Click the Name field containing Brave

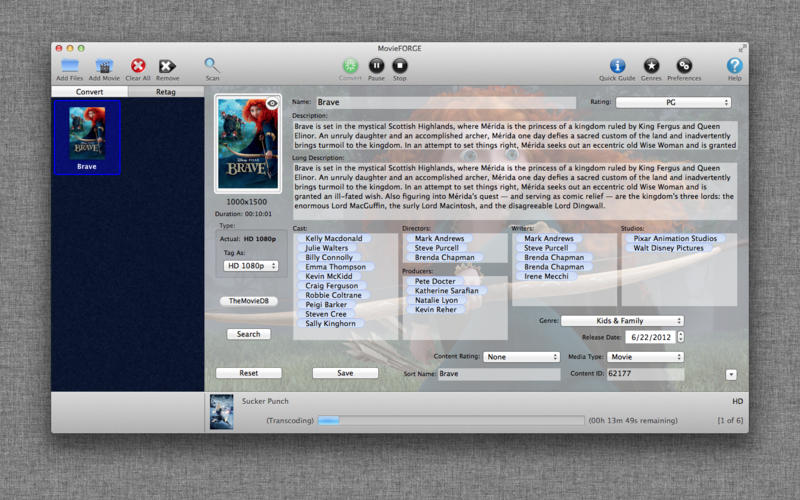(x=446, y=102)
